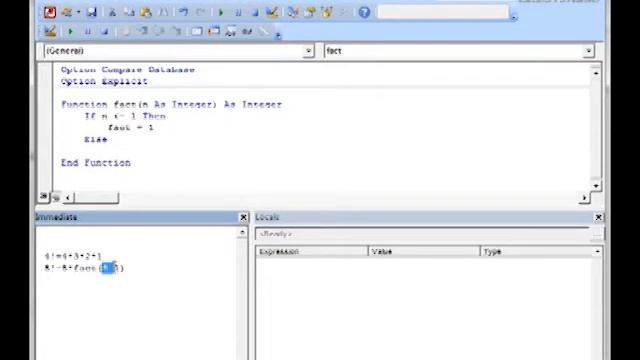Screen dimensions: 640x360
Task: Click the Paste clipboard icon
Action: coord(146,12)
